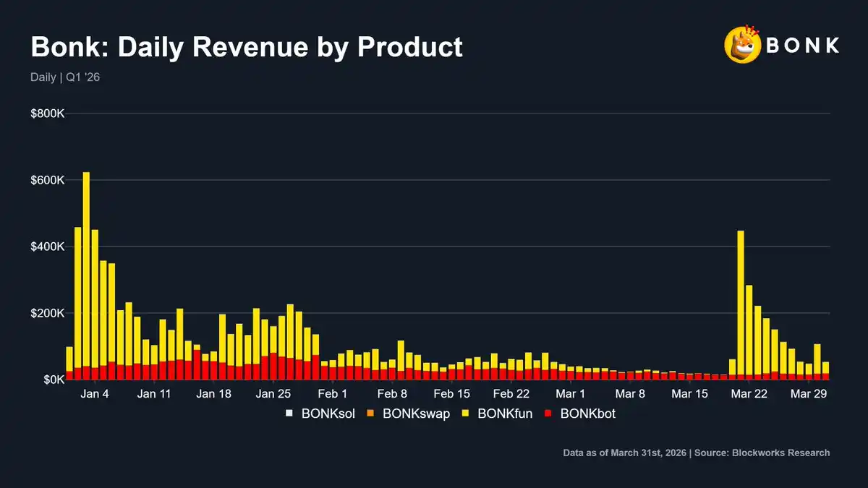Click the Mar 29 x-axis date label
Viewport: 868px width, 488px height.
[x=809, y=394]
